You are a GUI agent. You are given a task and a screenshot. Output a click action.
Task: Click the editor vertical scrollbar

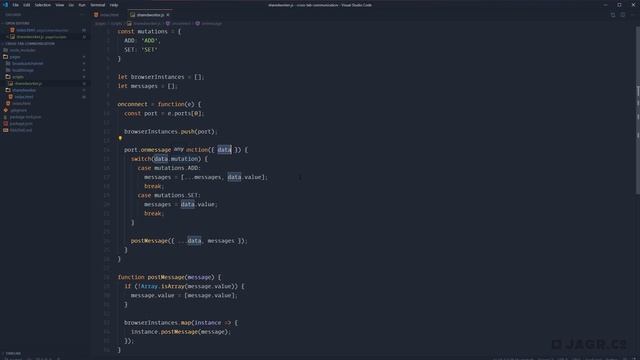click(638, 110)
